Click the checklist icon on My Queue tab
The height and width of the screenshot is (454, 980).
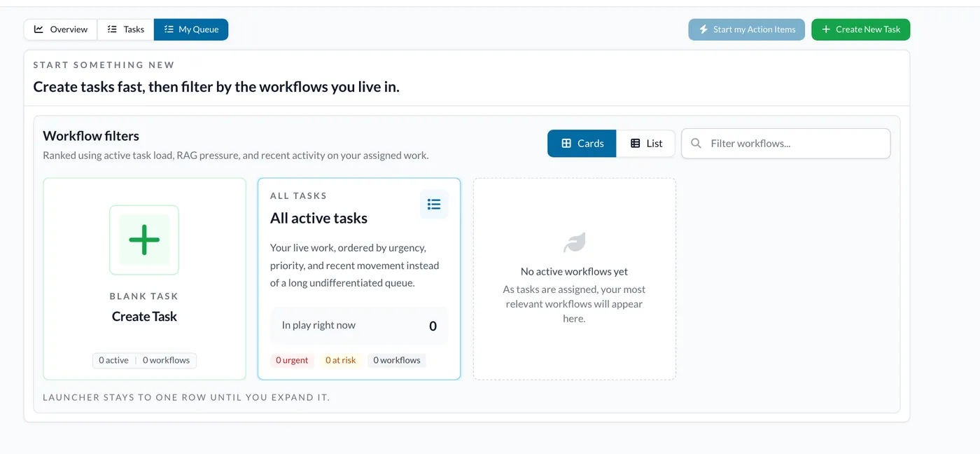[169, 29]
